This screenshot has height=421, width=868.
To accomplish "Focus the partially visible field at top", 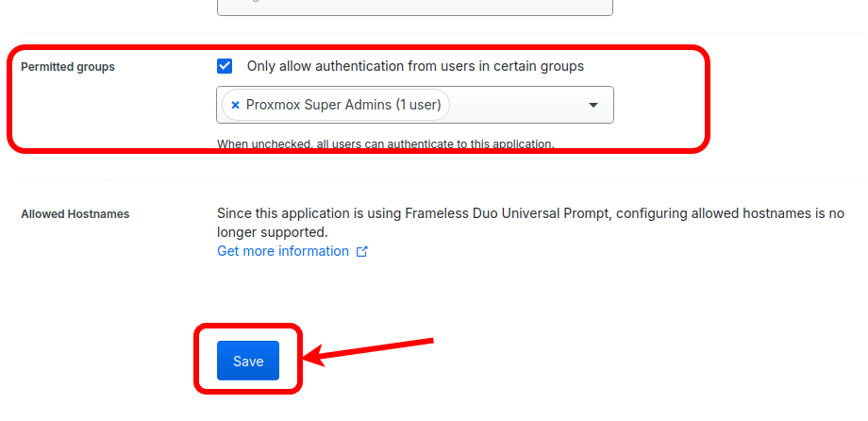I will tap(415, 8).
